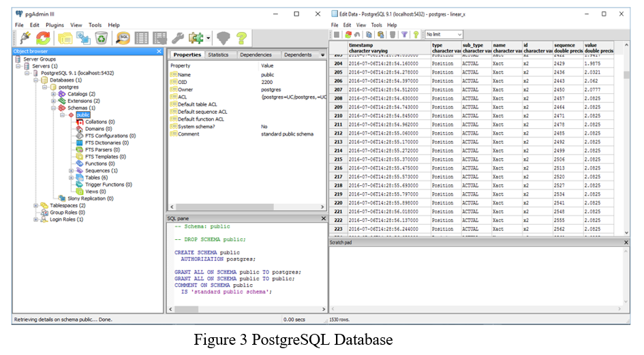Collapse the PostgreSQL 9.1 server node
The width and height of the screenshot is (644, 355).
(x=27, y=73)
